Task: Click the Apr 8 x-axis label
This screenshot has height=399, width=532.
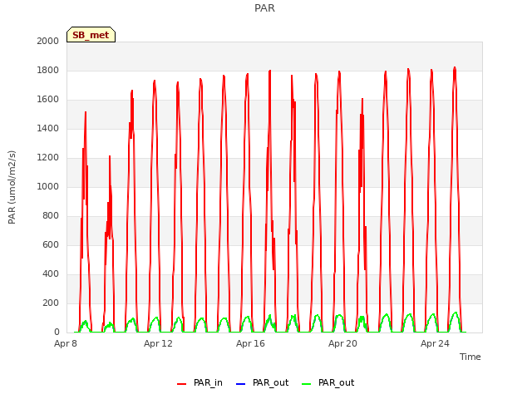Action: [x=66, y=343]
